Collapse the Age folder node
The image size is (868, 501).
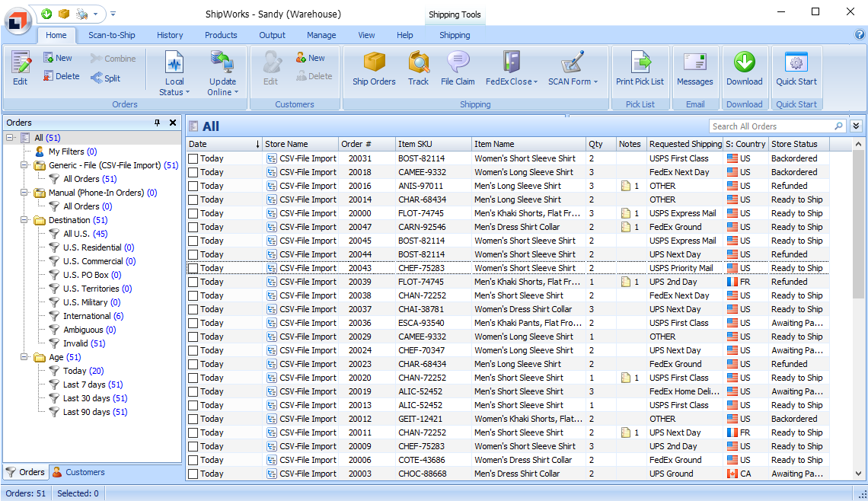(24, 357)
